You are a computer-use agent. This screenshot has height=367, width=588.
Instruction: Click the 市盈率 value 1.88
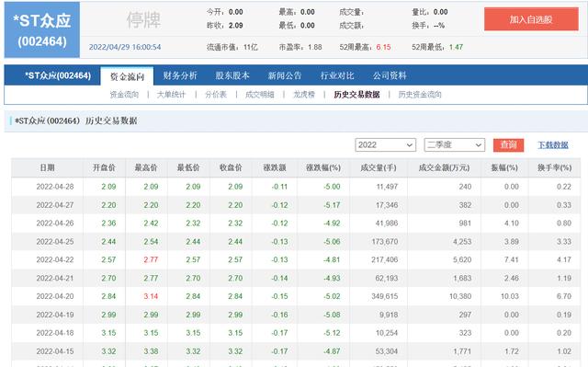[315, 47]
